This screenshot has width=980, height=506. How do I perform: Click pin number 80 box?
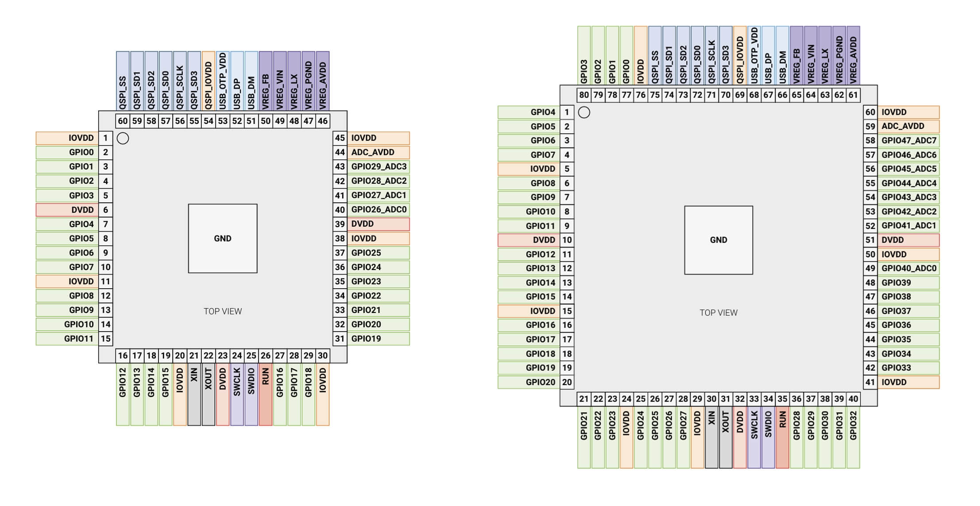click(584, 95)
